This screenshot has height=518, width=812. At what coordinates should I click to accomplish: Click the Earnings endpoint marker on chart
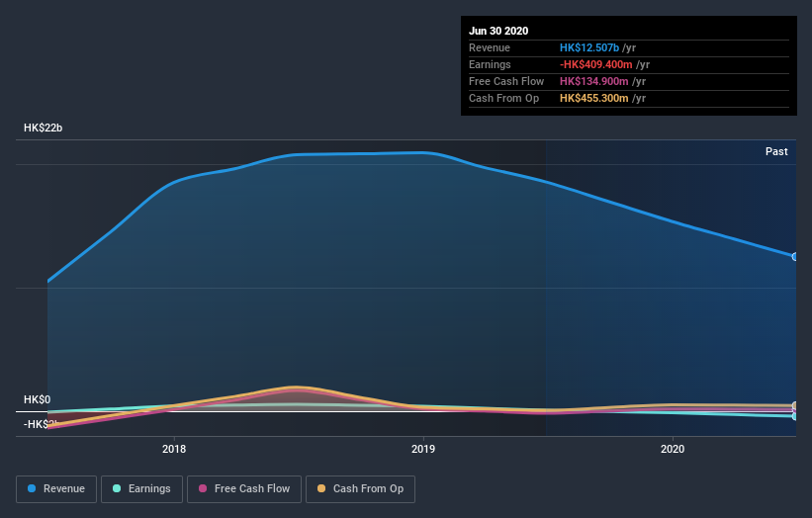point(794,416)
